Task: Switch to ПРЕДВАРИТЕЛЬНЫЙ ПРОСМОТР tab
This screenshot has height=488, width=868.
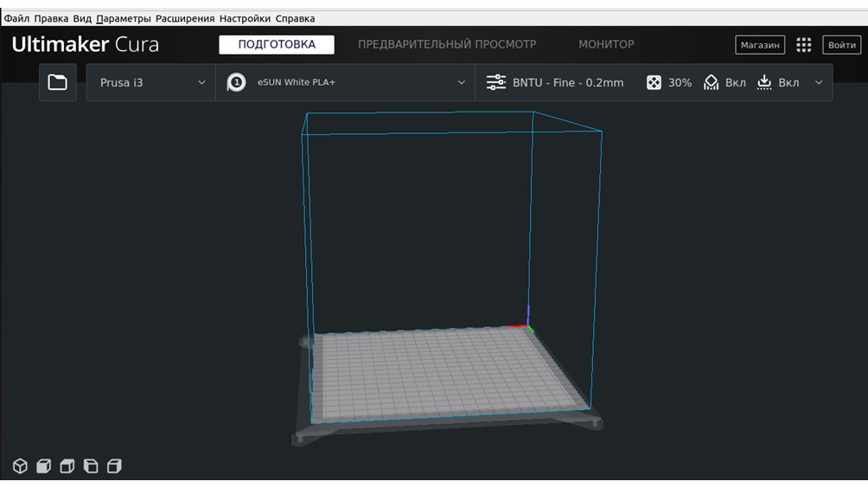Action: point(447,44)
